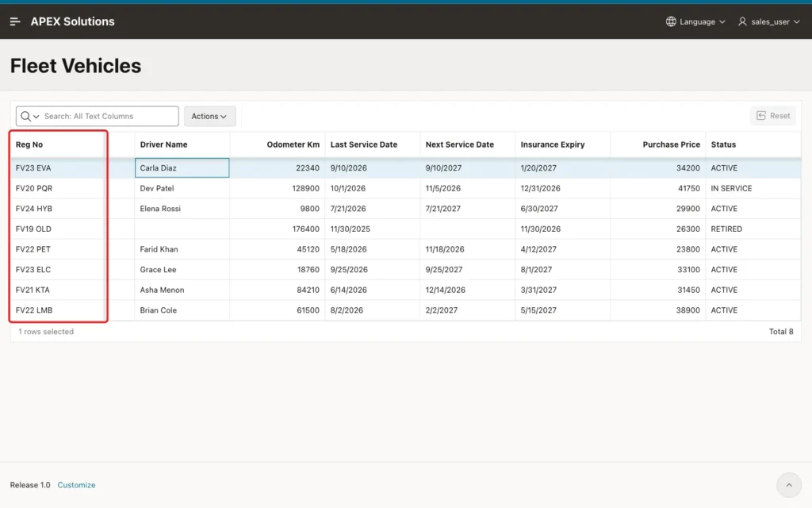This screenshot has width=812, height=508.
Task: Click the Grace Lee driver cell
Action: (182, 270)
